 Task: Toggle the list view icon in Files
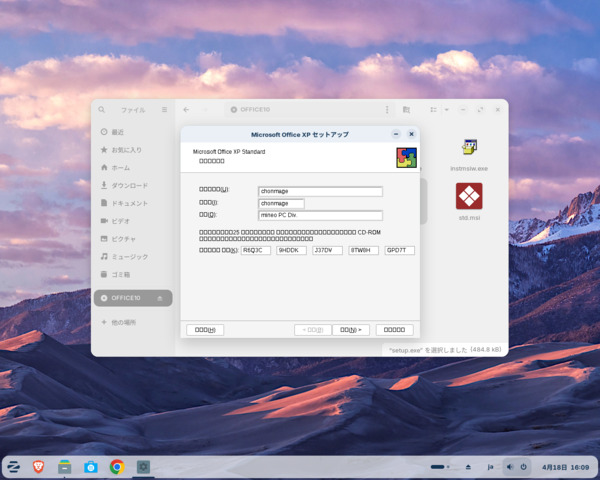coord(433,110)
